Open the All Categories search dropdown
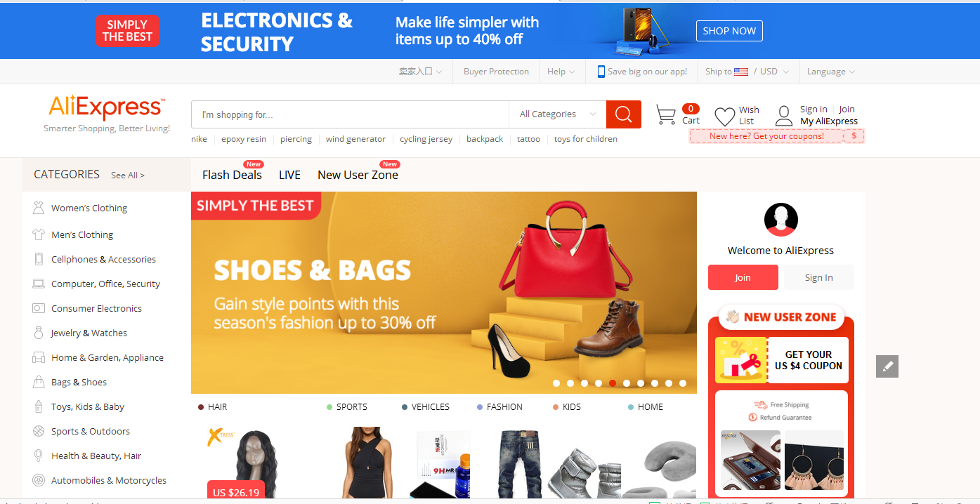Viewport: 980px width, 504px height. (558, 114)
